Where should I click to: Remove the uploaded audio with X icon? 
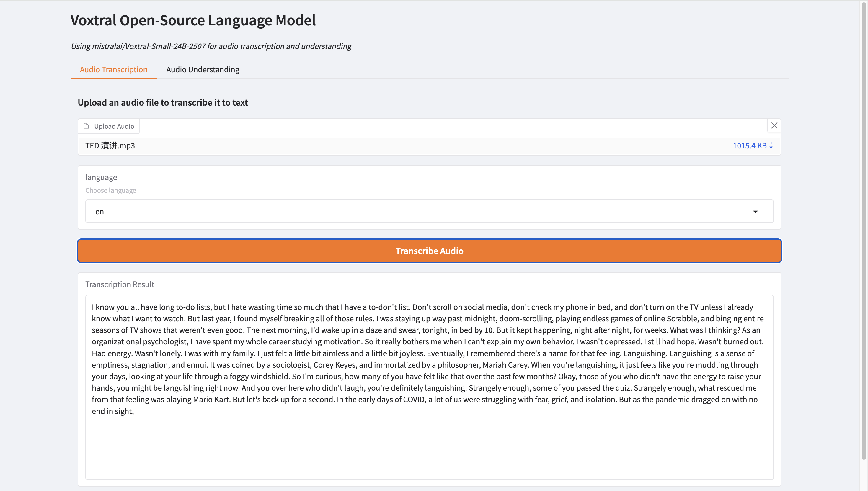[774, 125]
